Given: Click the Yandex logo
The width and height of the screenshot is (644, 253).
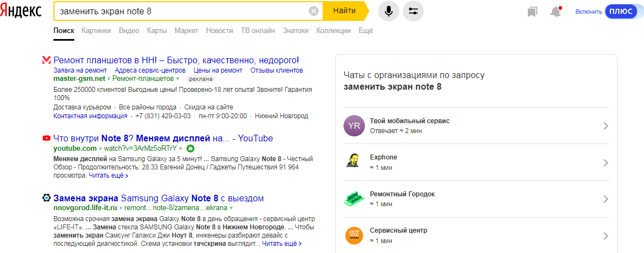Looking at the screenshot, I should 21,11.
